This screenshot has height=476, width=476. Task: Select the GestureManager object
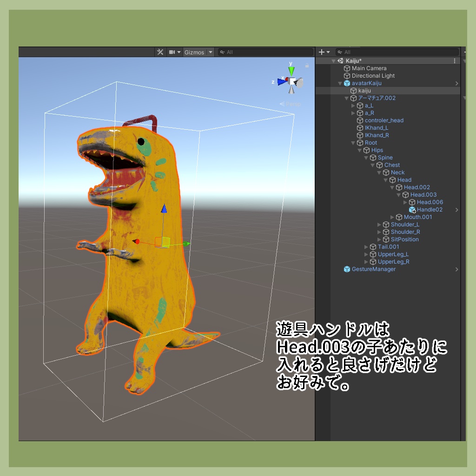pyautogui.click(x=373, y=269)
